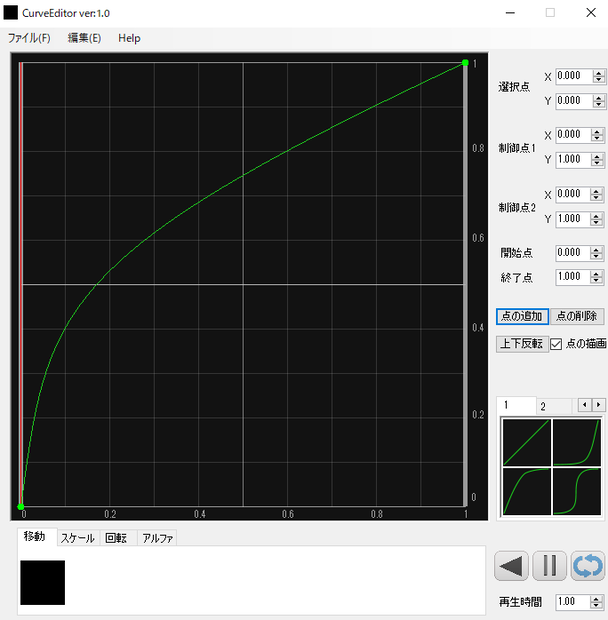The width and height of the screenshot is (608, 620).
Task: Pause the animation preview
Action: [x=549, y=565]
